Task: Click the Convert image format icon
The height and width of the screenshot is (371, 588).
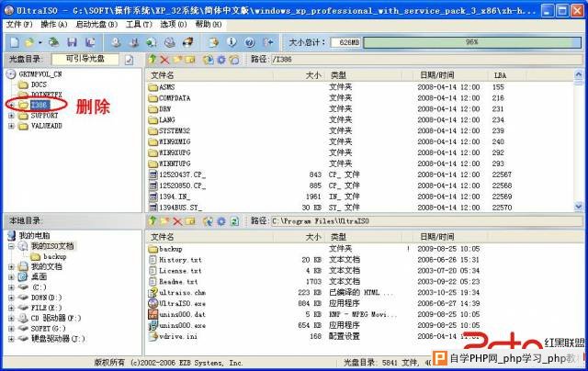Action: point(152,42)
